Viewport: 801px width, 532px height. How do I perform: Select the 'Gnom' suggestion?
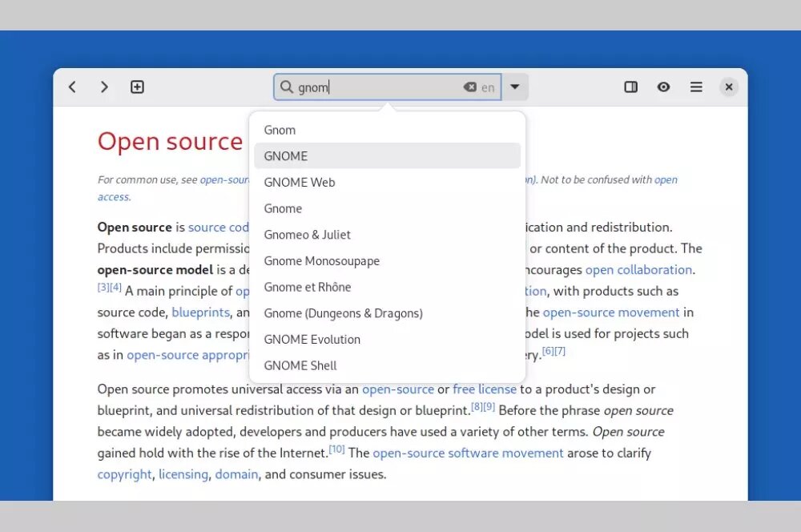(387, 130)
